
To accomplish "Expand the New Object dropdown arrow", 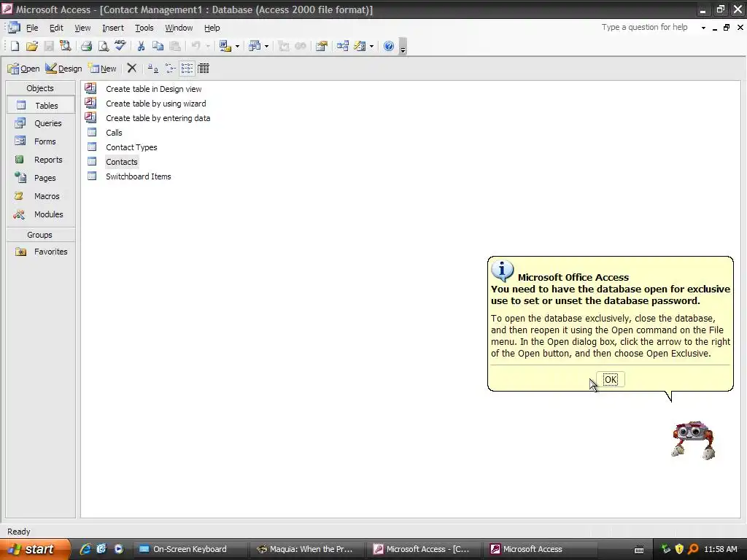I will (371, 46).
